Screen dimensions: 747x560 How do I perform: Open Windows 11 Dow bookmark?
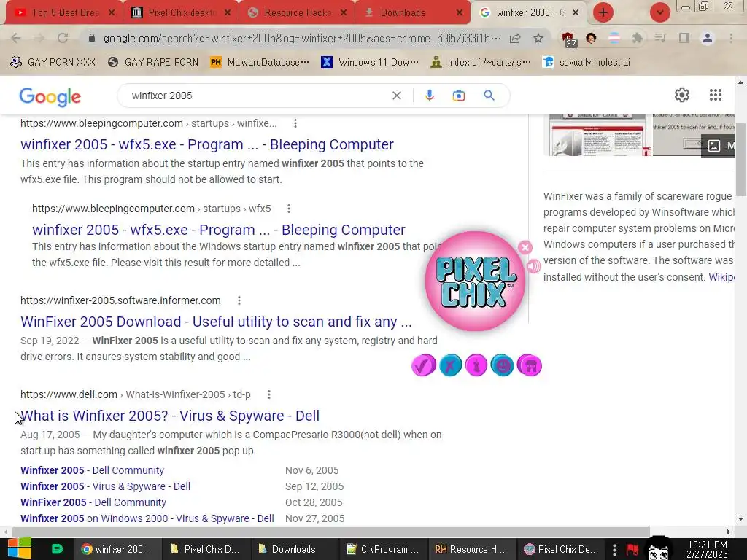tap(370, 63)
